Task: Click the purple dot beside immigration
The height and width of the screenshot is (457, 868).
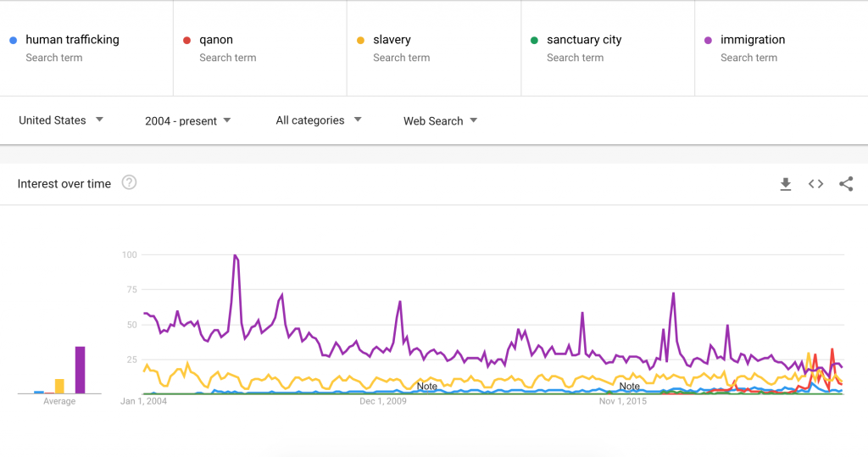Action: (x=708, y=40)
